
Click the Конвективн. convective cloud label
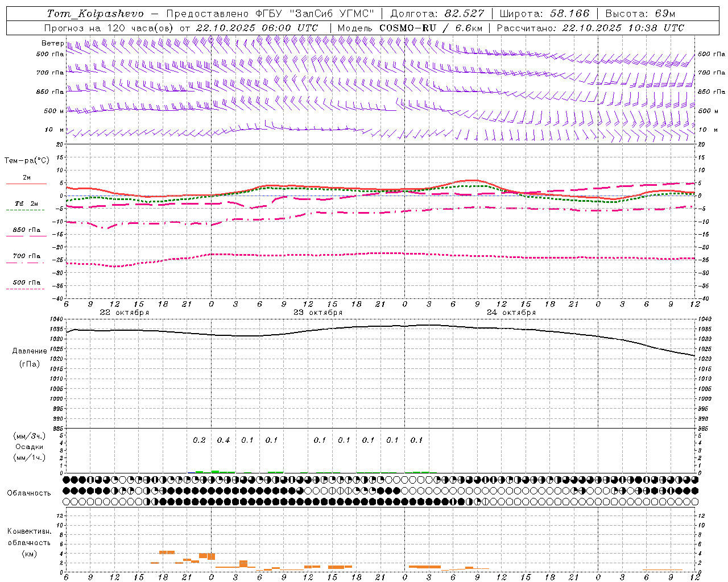[30, 531]
